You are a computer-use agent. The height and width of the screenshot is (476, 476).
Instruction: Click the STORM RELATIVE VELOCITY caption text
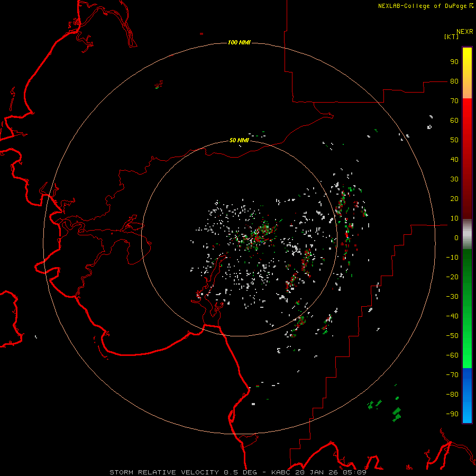[164, 472]
